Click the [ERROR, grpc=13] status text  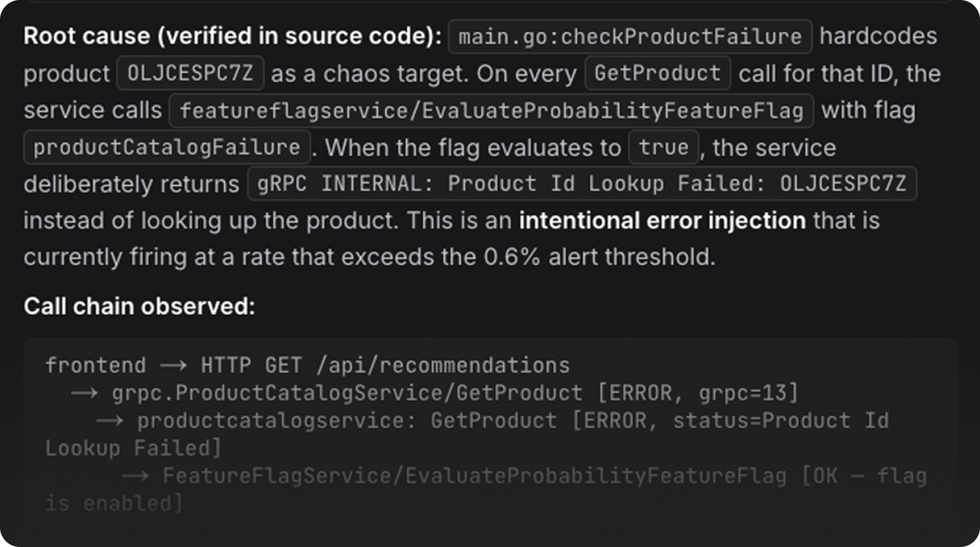pos(698,393)
